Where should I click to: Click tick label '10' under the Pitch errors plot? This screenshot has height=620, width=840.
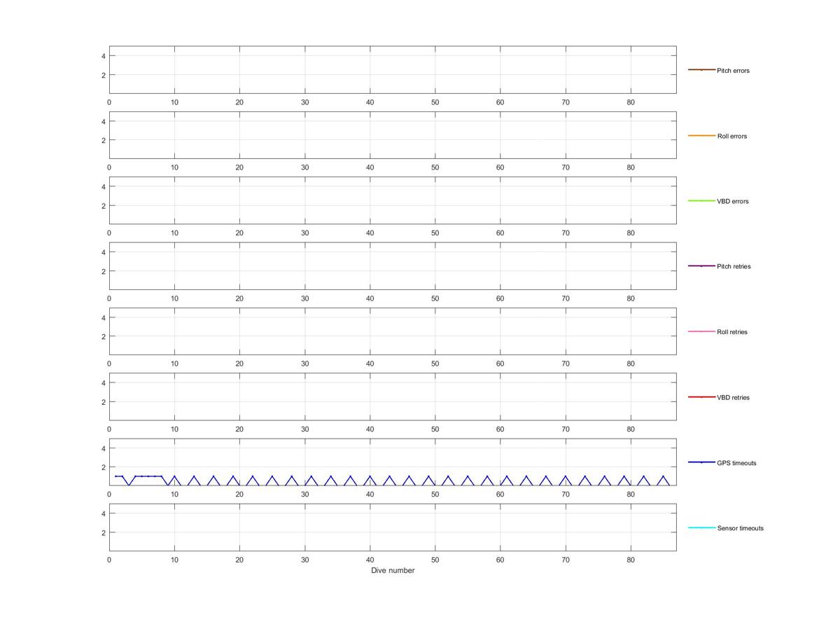point(174,102)
